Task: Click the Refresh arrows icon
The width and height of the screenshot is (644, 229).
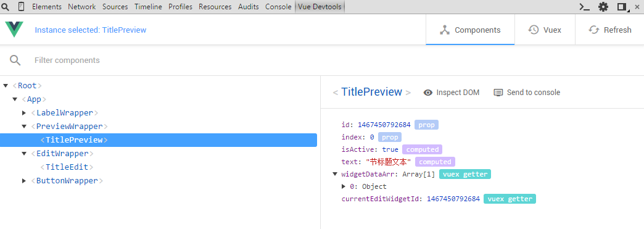Action: 594,30
